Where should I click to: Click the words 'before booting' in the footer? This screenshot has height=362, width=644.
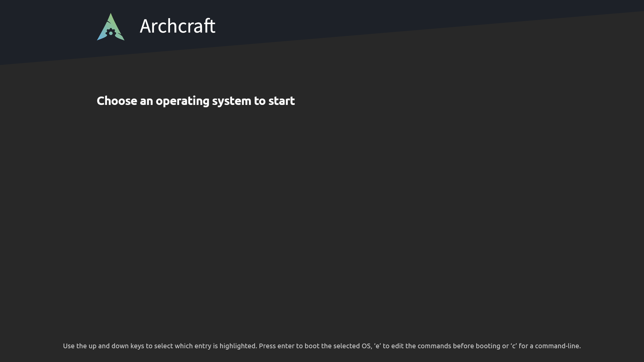click(x=477, y=346)
